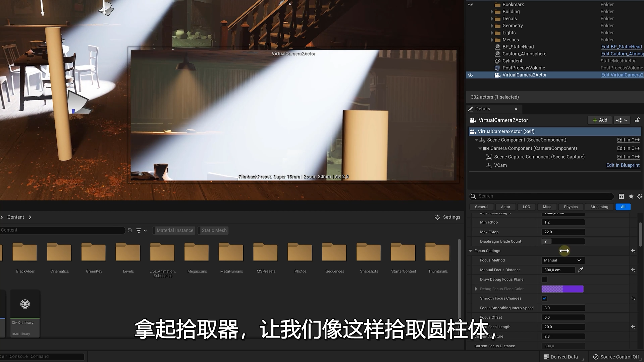Select the DMX_Library asset
Screen dimensions: 644x362
[25, 313]
